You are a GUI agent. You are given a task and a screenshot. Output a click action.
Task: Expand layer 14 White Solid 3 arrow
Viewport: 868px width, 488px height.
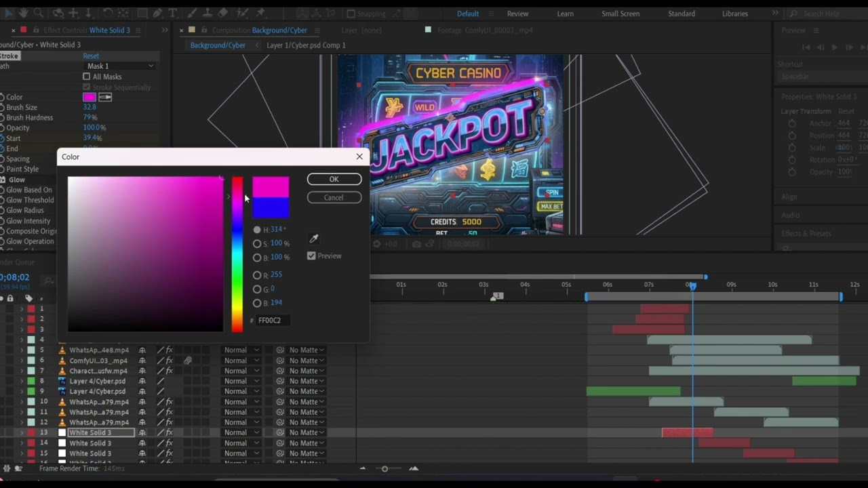pyautogui.click(x=21, y=443)
